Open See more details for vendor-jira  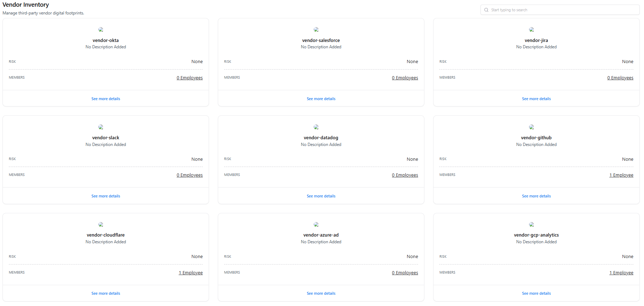536,99
